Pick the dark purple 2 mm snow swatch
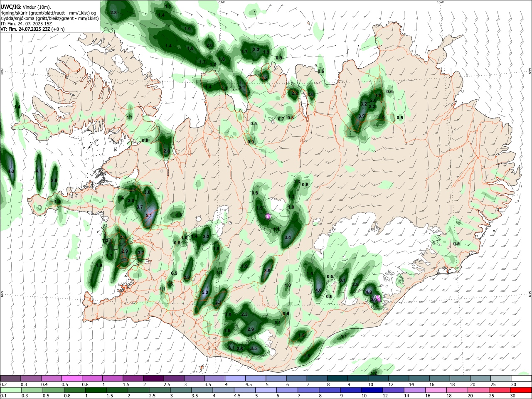 [153, 378]
